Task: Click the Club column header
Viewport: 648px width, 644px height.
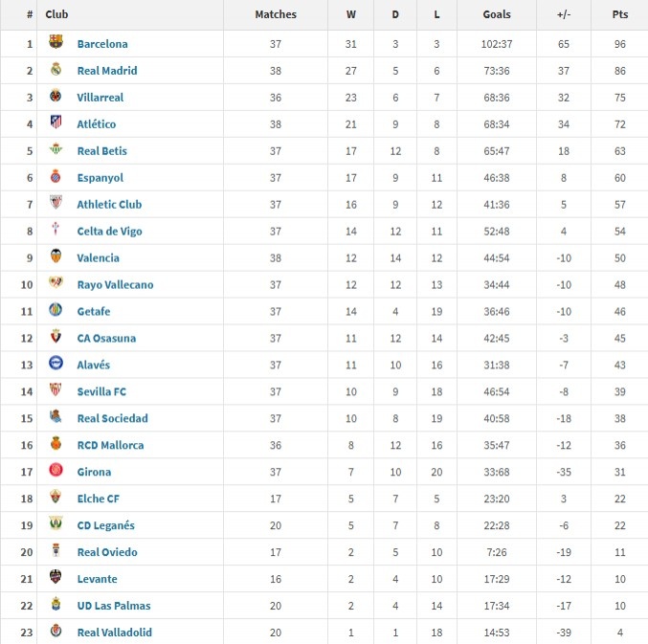Action: 56,14
